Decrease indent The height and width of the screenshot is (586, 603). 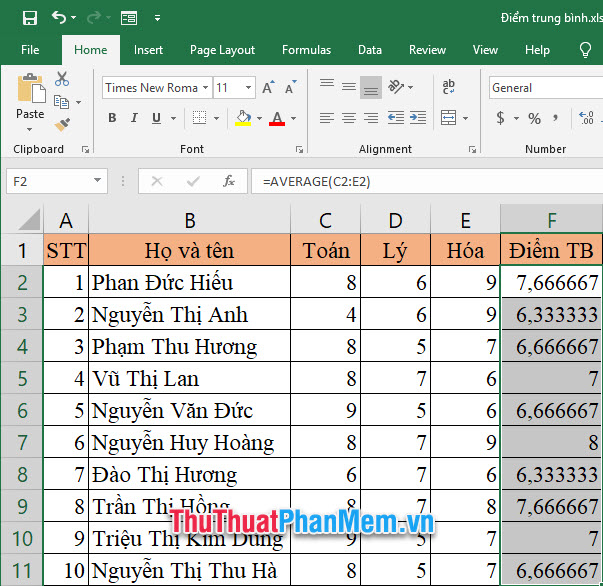tap(395, 118)
